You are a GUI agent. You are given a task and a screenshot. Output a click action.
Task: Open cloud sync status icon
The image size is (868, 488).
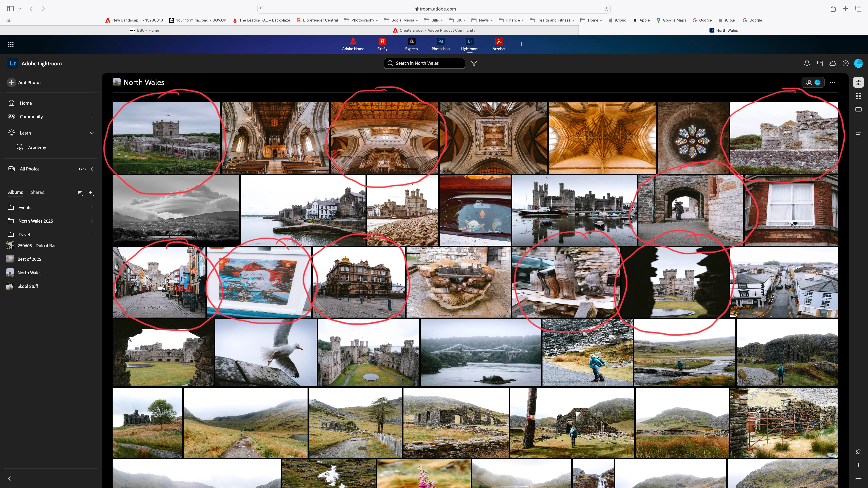[x=833, y=63]
